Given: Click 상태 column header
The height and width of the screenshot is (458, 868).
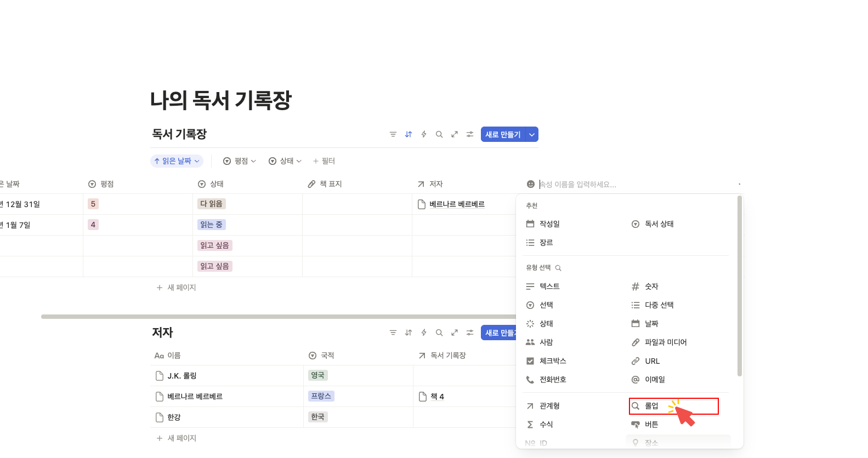Looking at the screenshot, I should tap(247, 184).
